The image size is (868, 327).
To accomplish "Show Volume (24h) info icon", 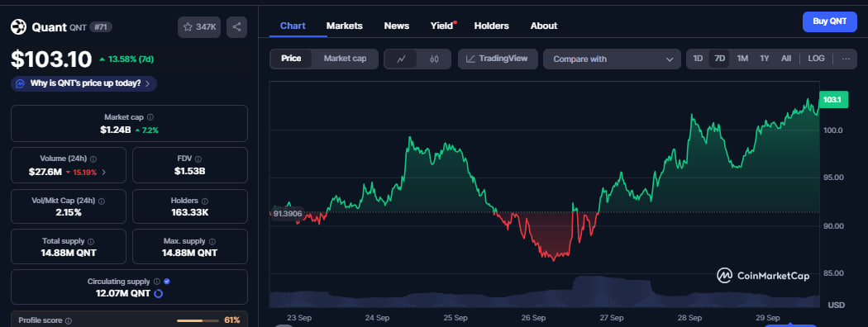I will (x=93, y=159).
